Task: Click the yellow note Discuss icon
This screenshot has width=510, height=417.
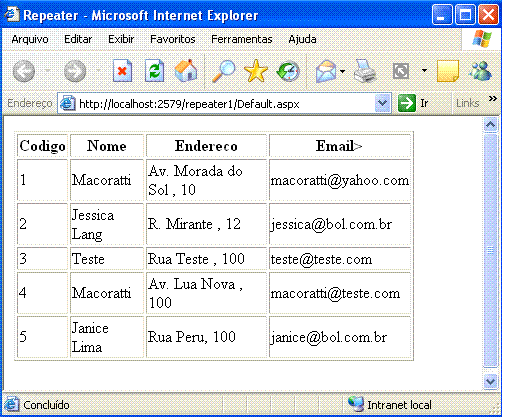Action: pos(448,71)
